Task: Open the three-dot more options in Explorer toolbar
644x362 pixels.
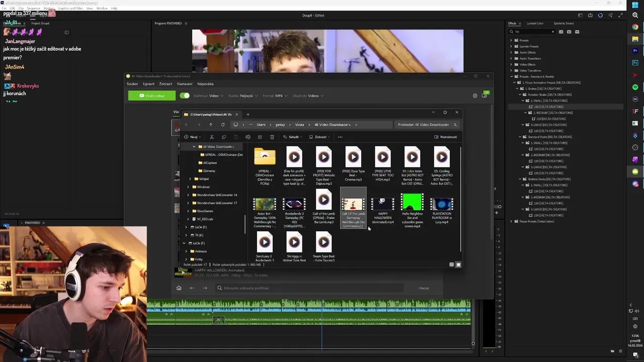Action: point(340,137)
